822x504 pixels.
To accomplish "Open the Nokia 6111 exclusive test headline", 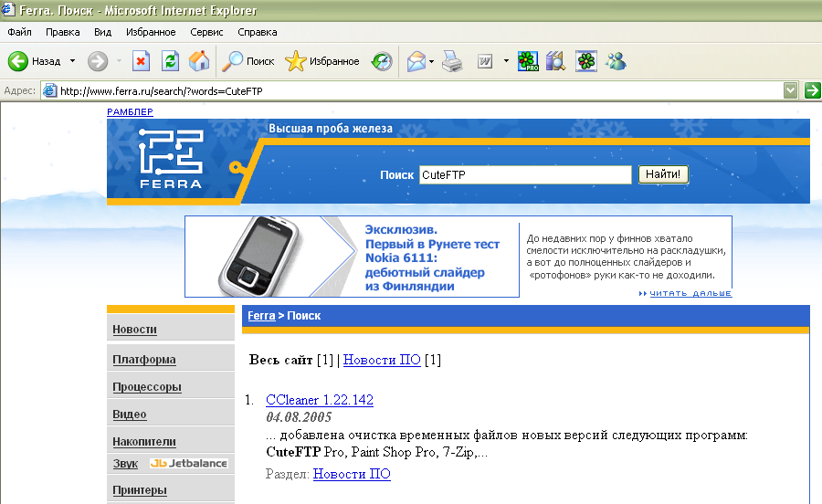I will (x=432, y=257).
